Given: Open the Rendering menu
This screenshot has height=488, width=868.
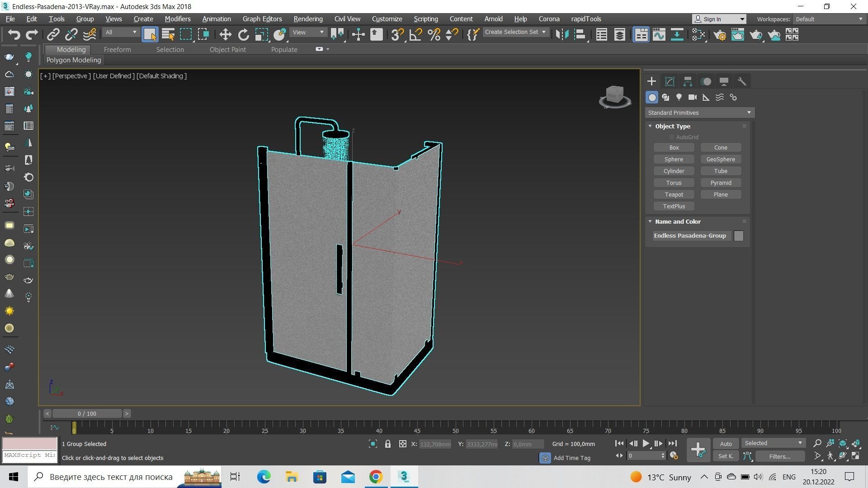Looking at the screenshot, I should pos(308,19).
